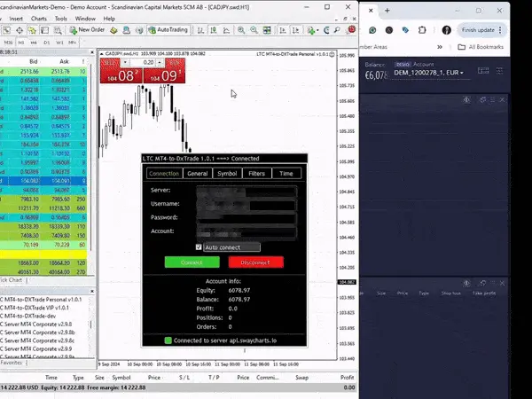This screenshot has width=532, height=399.
Task: Open the Tools menu
Action: [x=61, y=19]
